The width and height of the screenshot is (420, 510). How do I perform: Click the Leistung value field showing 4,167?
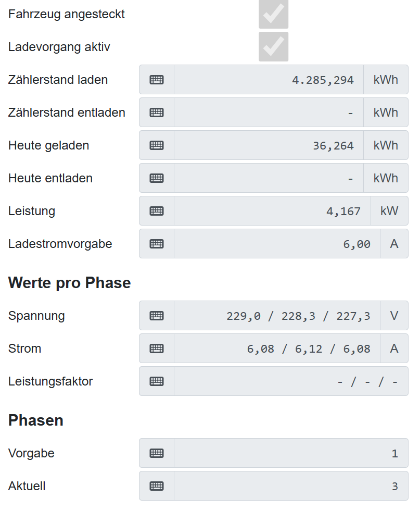272,211
